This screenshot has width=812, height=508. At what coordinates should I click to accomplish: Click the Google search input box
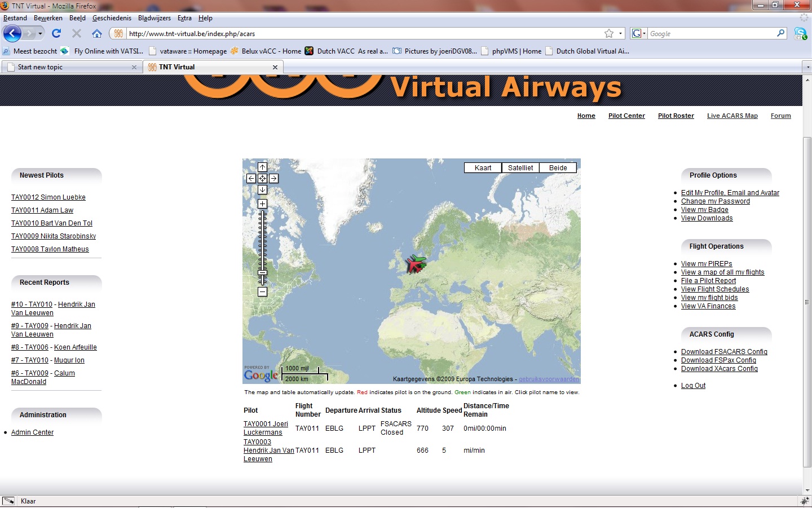(712, 33)
